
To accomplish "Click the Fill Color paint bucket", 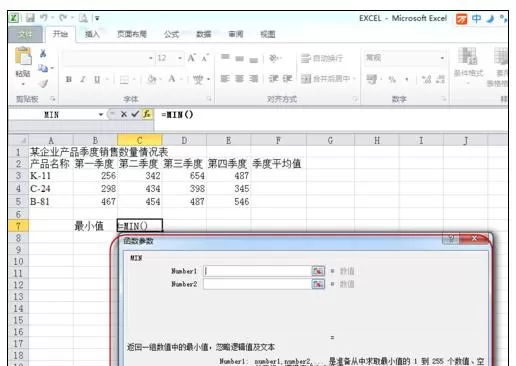I will 152,79.
